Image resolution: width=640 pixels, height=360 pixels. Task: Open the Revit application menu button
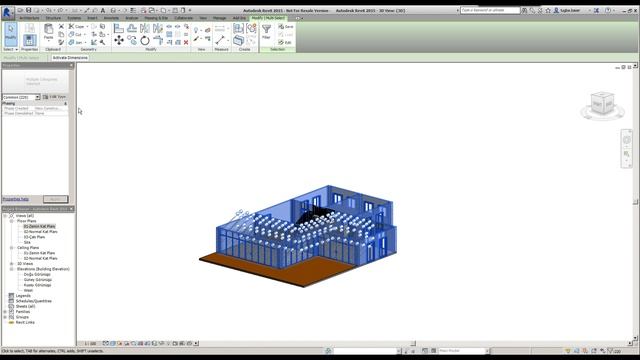(7, 12)
